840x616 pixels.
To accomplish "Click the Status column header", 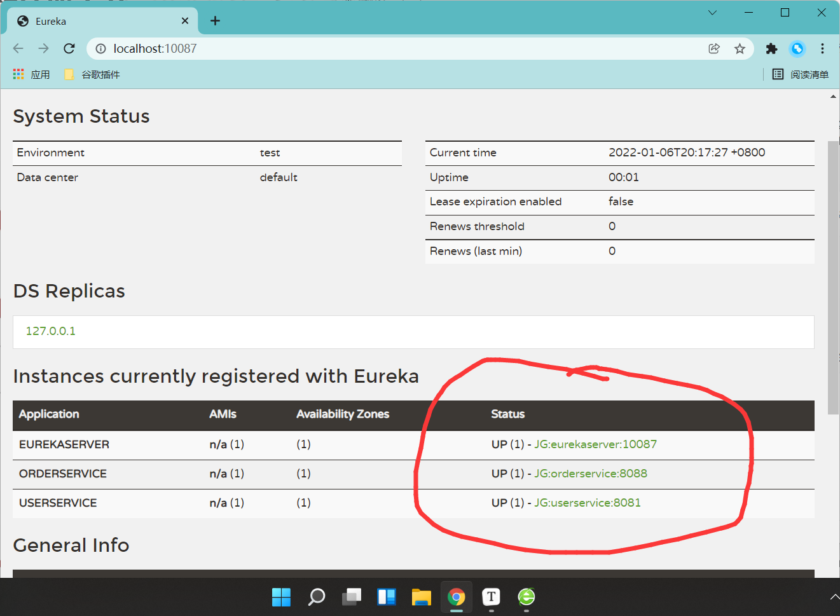I will (x=507, y=414).
